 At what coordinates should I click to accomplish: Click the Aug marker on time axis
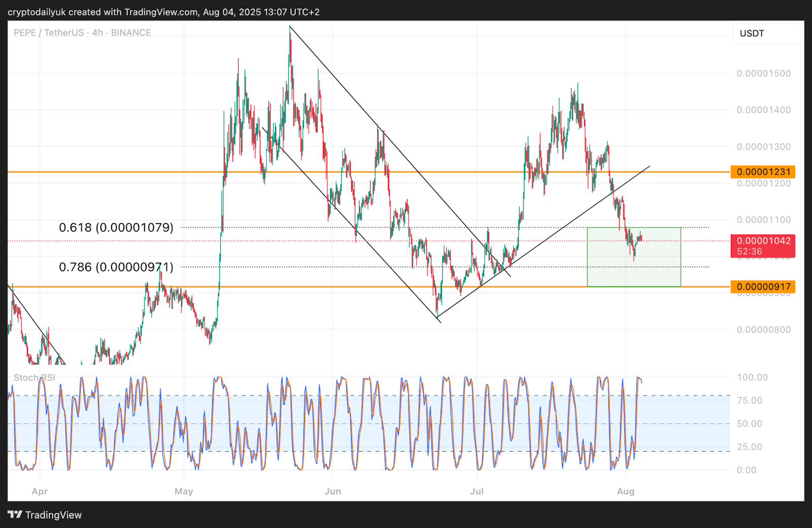coord(626,491)
